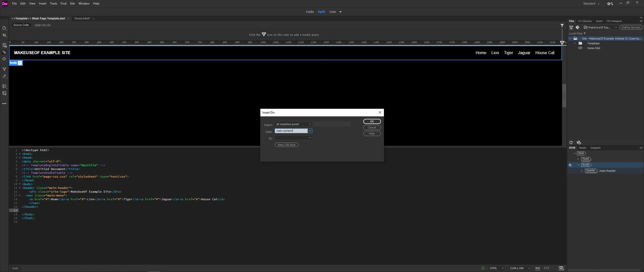The image size is (644, 272).
Task: Switch to the CC Libraries tab
Action: point(584,21)
